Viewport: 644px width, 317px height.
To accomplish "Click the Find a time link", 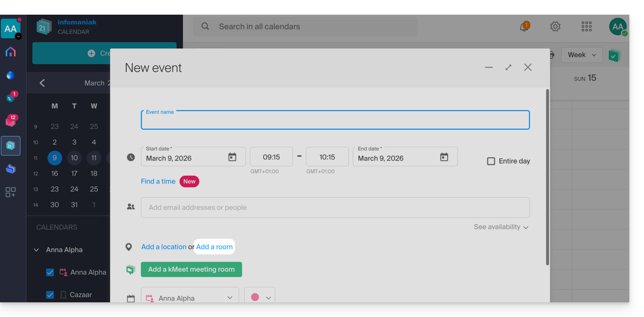I will click(158, 181).
